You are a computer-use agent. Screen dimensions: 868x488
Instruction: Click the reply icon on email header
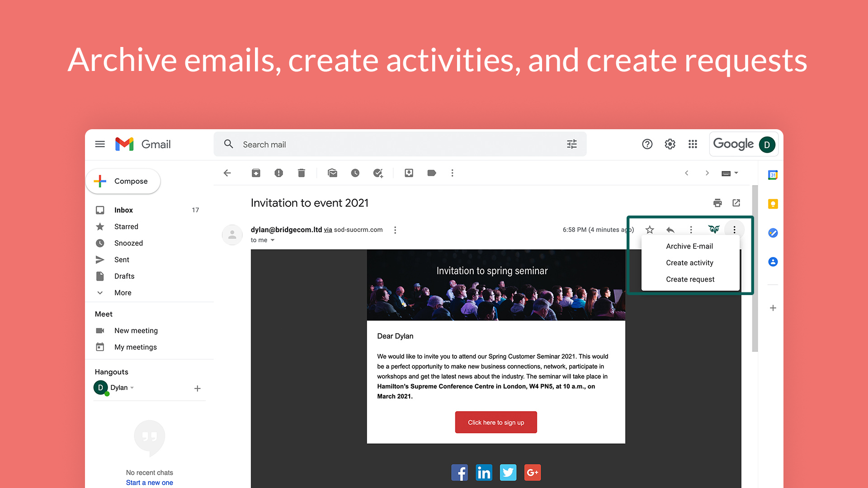(669, 229)
